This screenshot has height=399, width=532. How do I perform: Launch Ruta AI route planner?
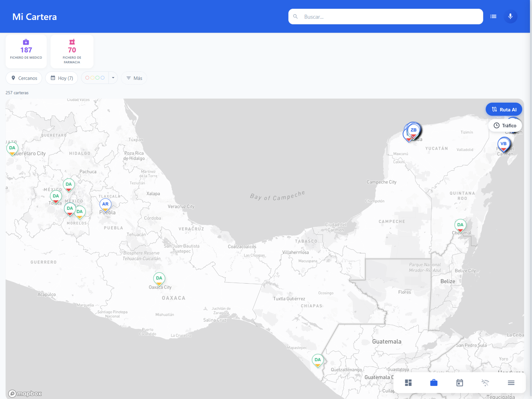coord(504,109)
